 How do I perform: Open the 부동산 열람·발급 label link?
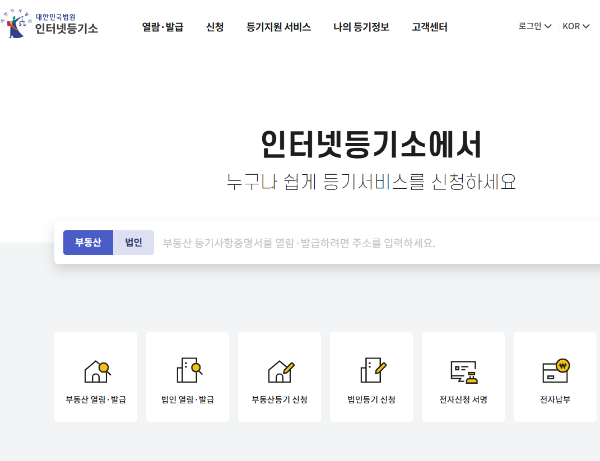(x=96, y=400)
